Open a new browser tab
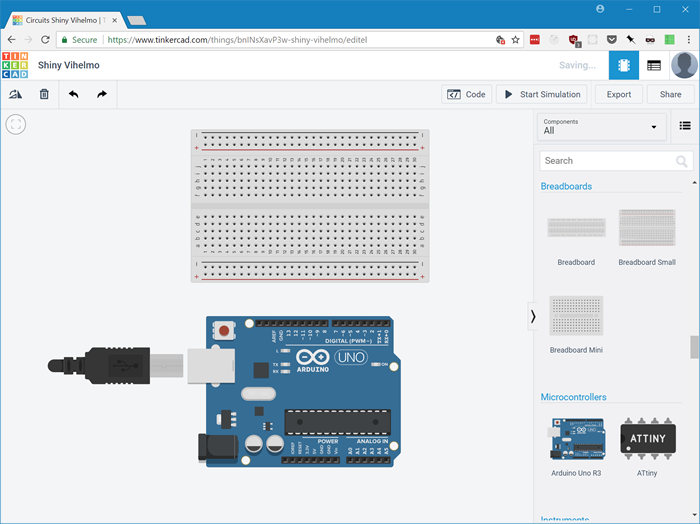 pos(137,21)
